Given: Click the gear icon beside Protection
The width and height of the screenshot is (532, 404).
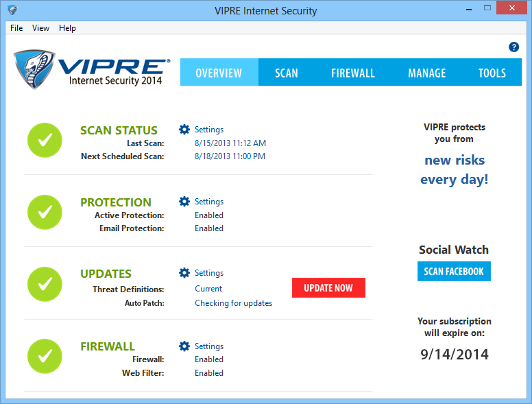Looking at the screenshot, I should (184, 202).
